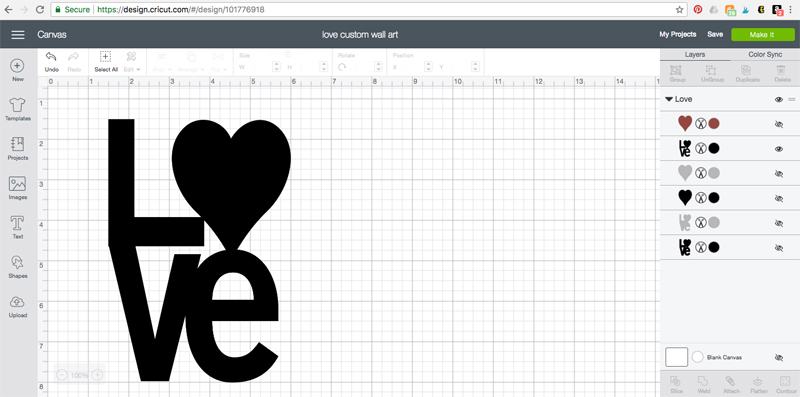Click the Rotate value stepper
The image size is (800, 397).
[x=378, y=66]
